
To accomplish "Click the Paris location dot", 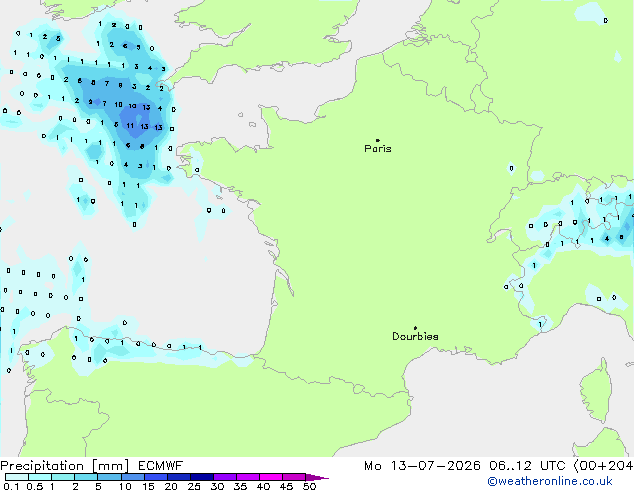I will [x=378, y=140].
